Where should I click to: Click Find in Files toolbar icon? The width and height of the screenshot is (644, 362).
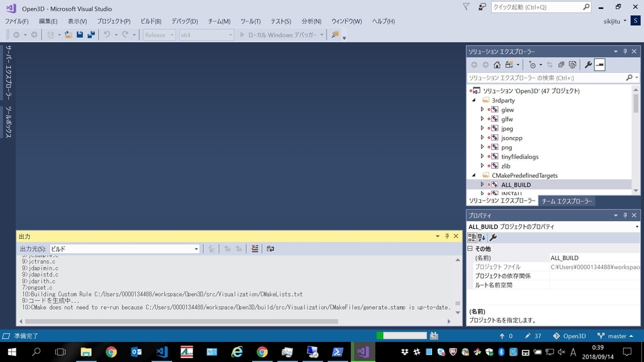pos(335,35)
